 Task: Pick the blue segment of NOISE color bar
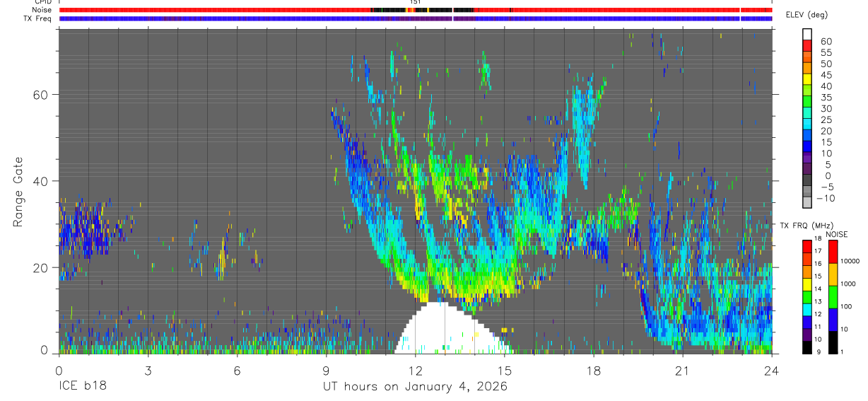pyautogui.click(x=833, y=320)
